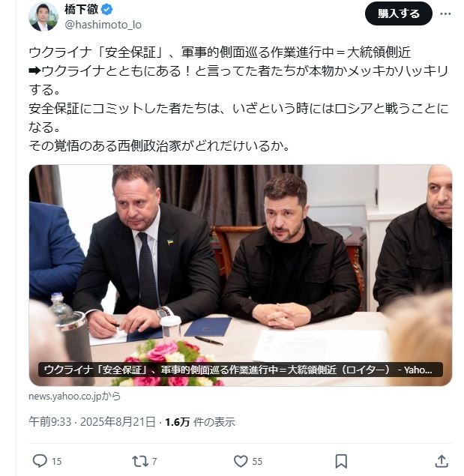This screenshot has height=476, width=464.
Task: Open the three-dot more options menu
Action: pyautogui.click(x=445, y=13)
